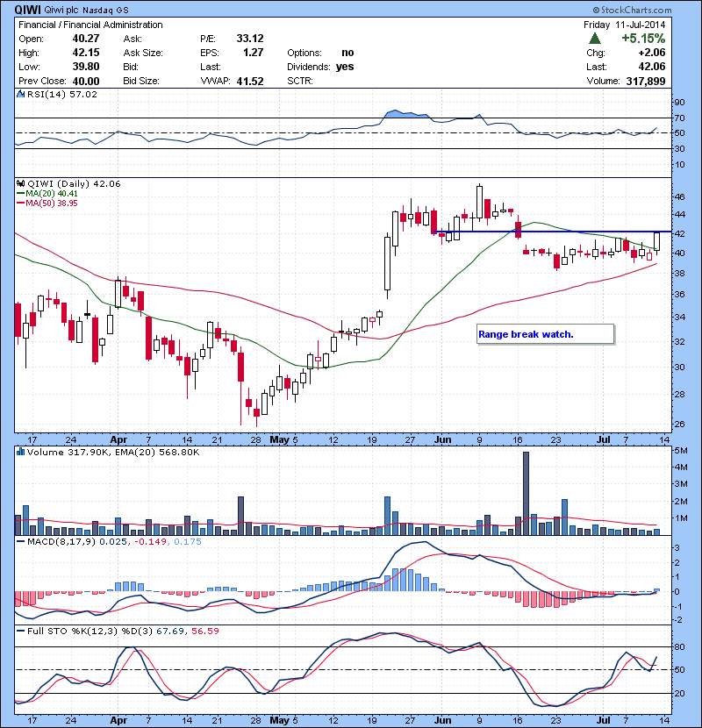Click the 'Jun' label on price chart axis
Image resolution: width=702 pixels, height=728 pixels.
click(x=443, y=439)
